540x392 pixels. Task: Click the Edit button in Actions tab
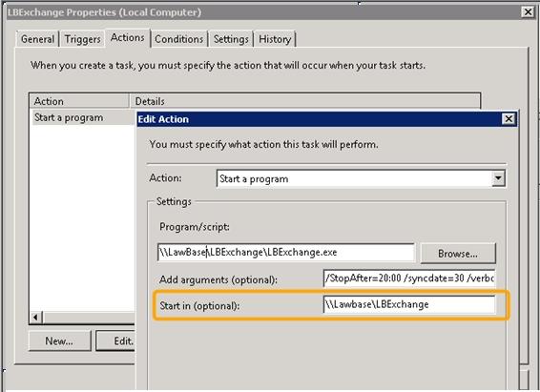[115, 340]
